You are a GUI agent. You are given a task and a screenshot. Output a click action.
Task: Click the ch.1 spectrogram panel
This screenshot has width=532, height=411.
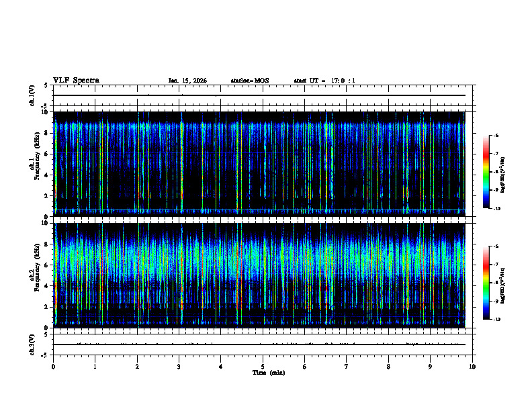[259, 164]
